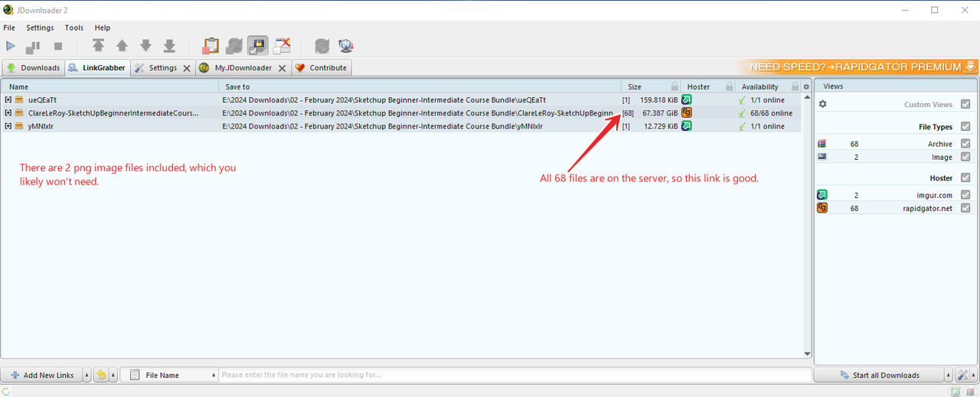The width and height of the screenshot is (980, 397).
Task: Uncheck the imgur.com filter checkbox
Action: pyautogui.click(x=965, y=195)
